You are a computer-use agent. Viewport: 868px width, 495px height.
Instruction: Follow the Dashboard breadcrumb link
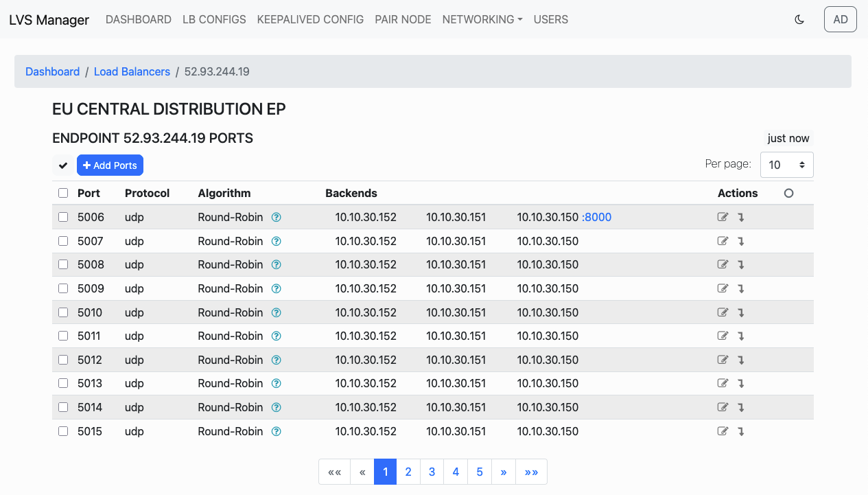coord(53,71)
